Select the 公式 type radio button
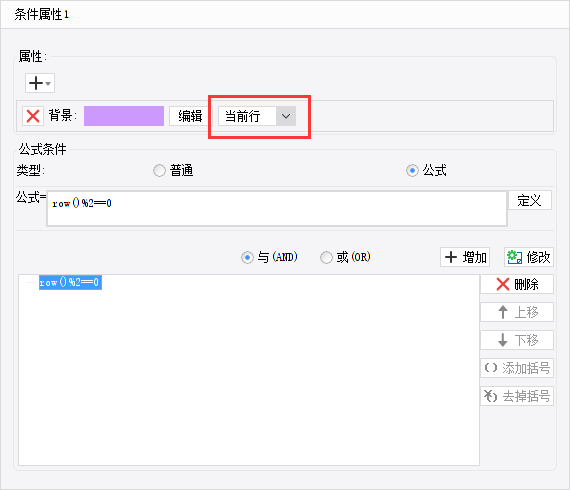 tap(412, 170)
